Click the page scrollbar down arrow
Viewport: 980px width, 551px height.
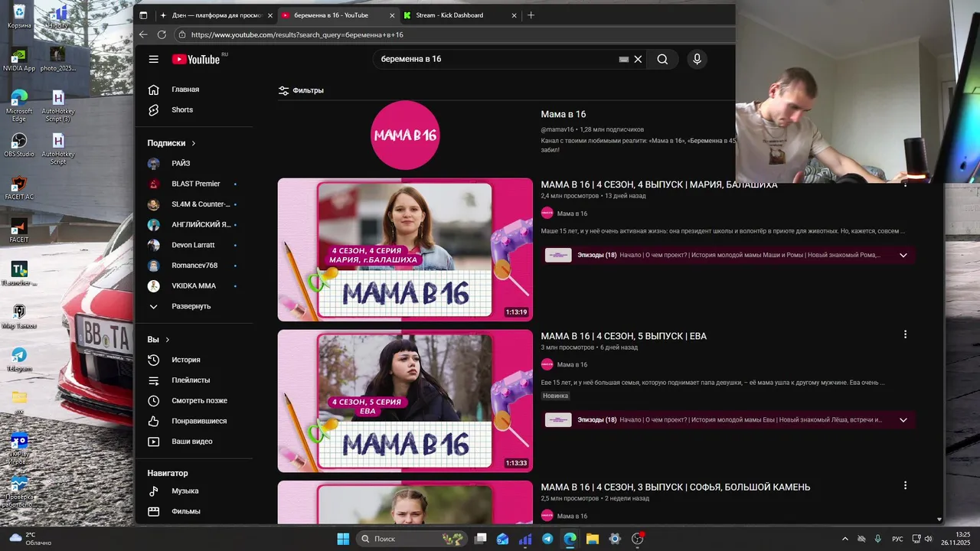[939, 520]
